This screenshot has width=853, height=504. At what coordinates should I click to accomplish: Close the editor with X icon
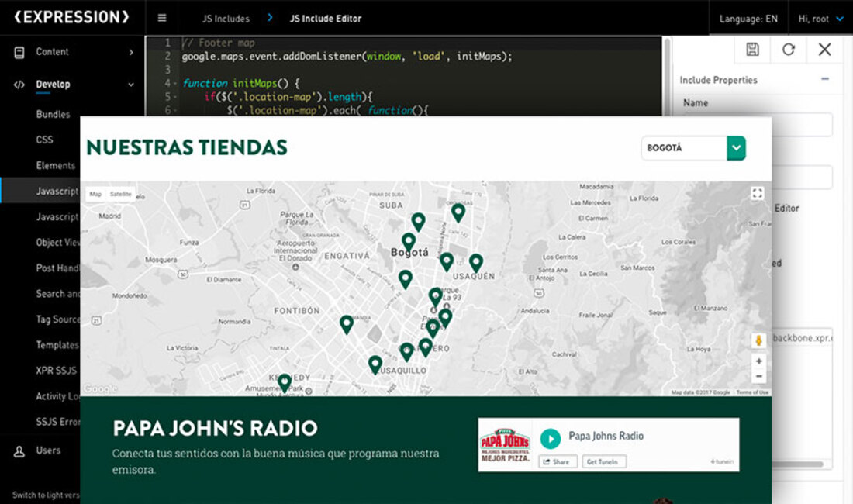point(824,50)
